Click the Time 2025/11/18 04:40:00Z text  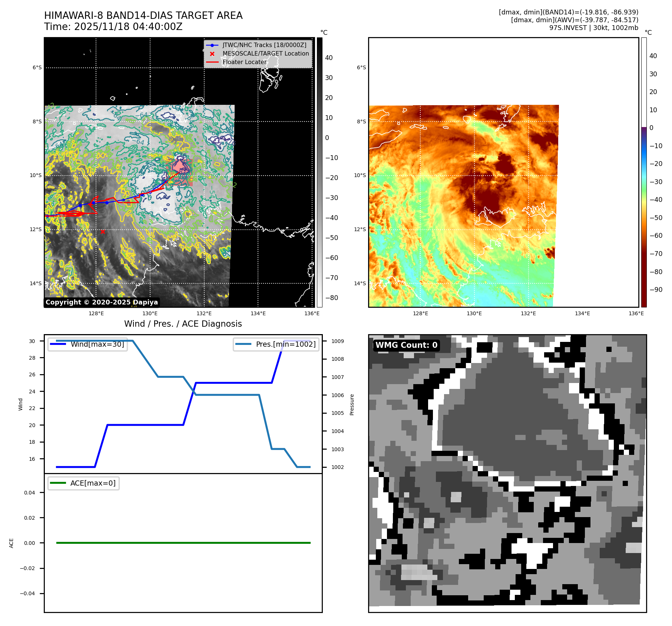click(113, 27)
